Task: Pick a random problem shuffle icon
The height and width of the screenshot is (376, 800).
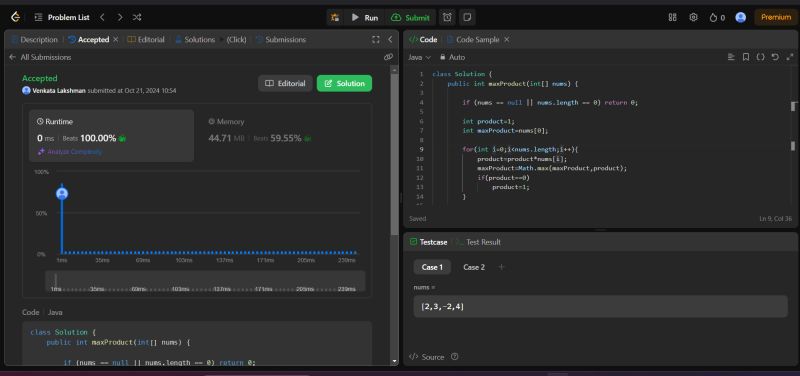Action: 137,17
